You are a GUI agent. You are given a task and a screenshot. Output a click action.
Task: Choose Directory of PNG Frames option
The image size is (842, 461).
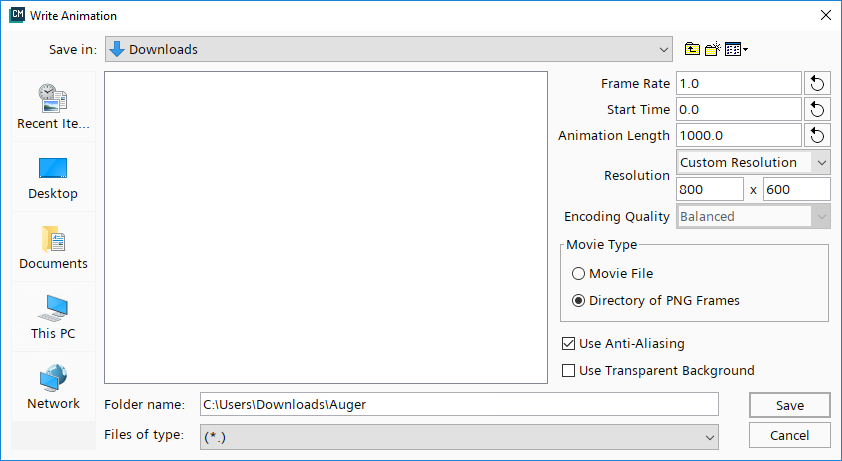[x=578, y=300]
